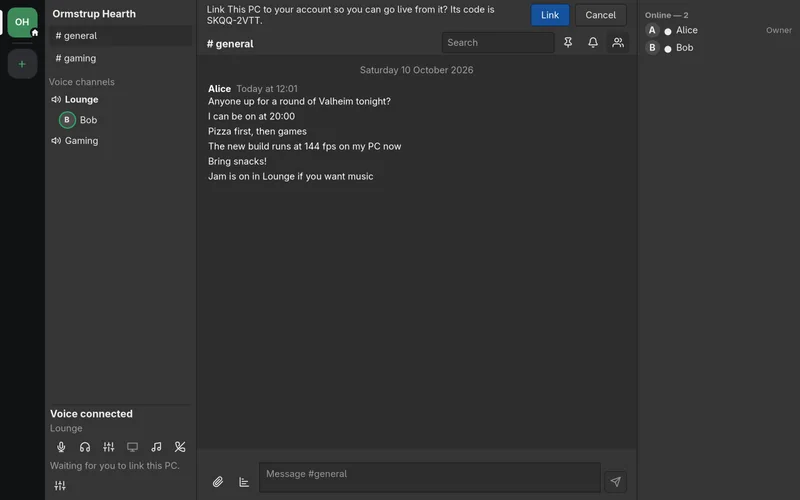Switch to the # gaming text channel
This screenshot has width=800, height=500.
pyautogui.click(x=120, y=58)
